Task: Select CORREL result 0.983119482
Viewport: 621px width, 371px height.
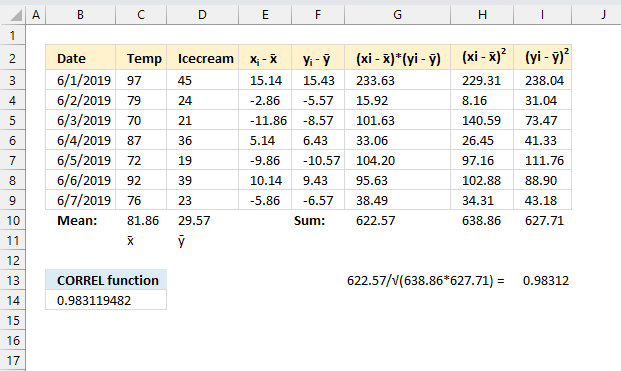Action: pos(106,300)
